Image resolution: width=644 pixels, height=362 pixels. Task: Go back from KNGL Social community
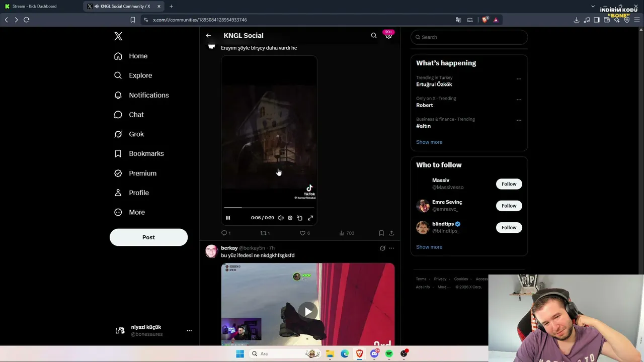click(208, 36)
